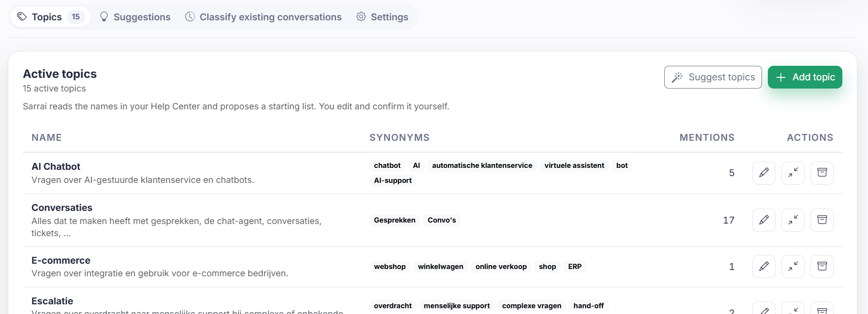Click the AI Chatbot description text
The width and height of the screenshot is (868, 314).
coord(143,180)
